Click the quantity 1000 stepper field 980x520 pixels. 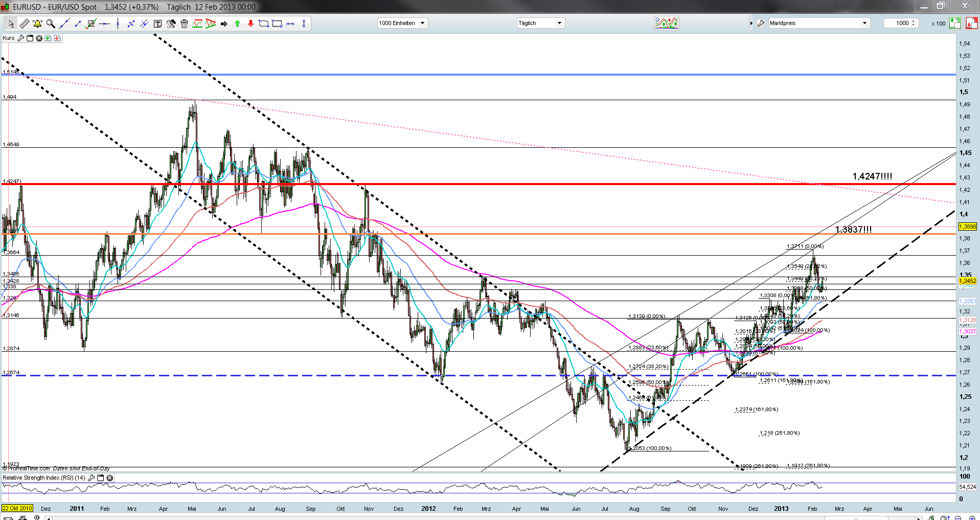click(x=901, y=23)
